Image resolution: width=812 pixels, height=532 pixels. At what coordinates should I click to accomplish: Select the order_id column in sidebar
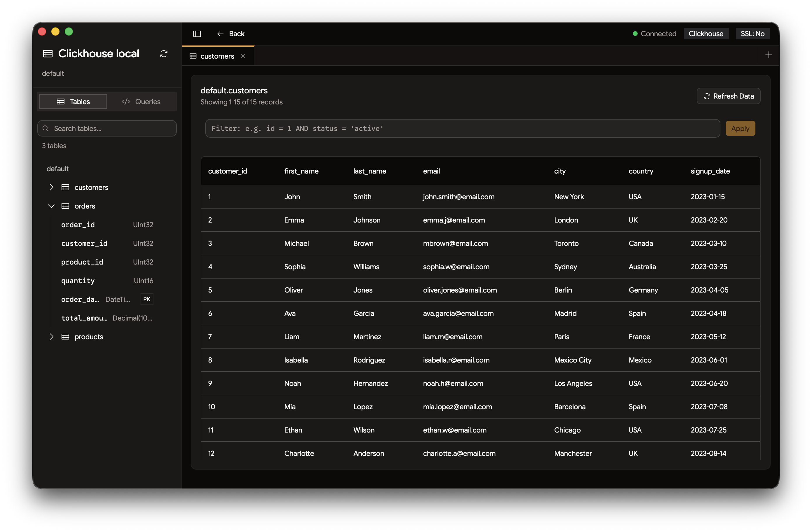(78, 225)
